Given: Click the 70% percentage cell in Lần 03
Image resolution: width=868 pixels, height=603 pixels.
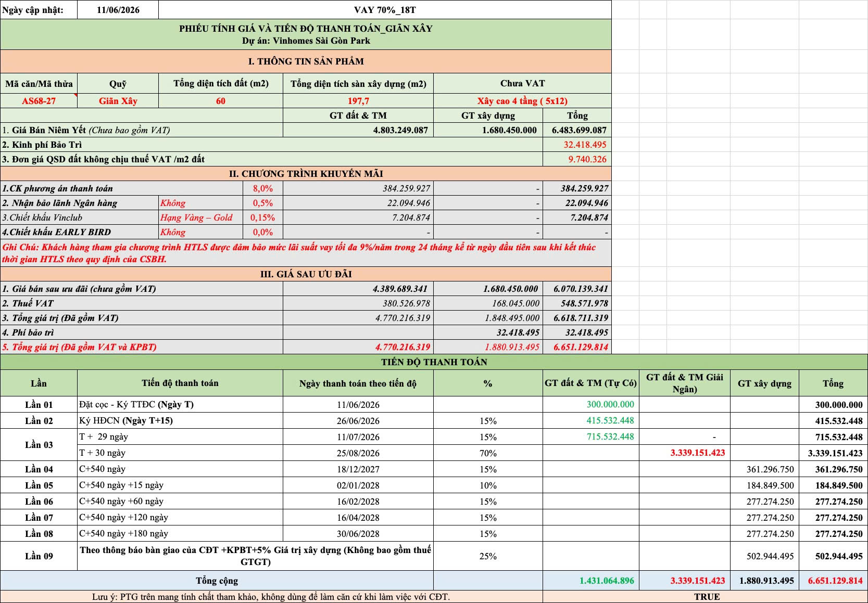Looking at the screenshot, I should [488, 453].
